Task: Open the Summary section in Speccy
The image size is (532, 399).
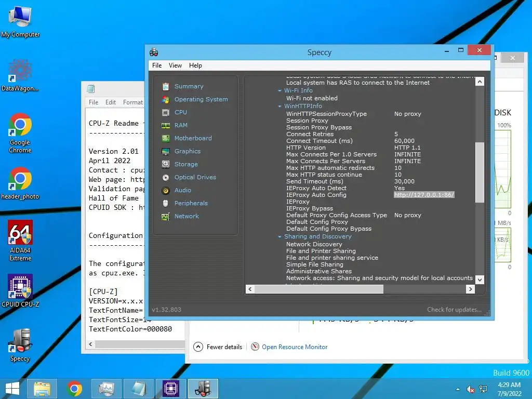Action: (189, 86)
